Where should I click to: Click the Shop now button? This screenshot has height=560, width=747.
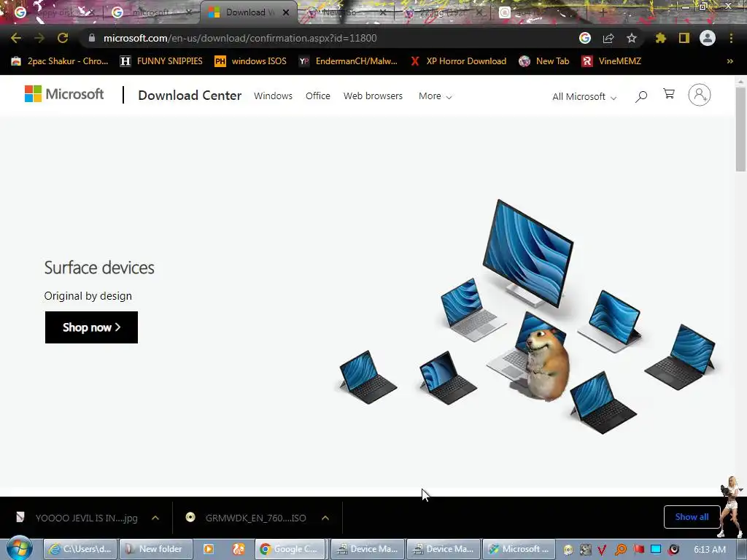click(x=91, y=327)
